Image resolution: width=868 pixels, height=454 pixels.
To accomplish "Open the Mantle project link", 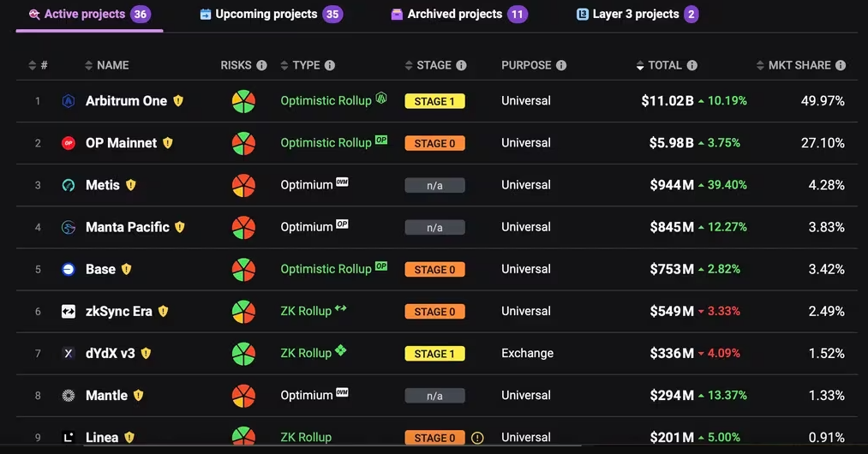I will point(106,395).
